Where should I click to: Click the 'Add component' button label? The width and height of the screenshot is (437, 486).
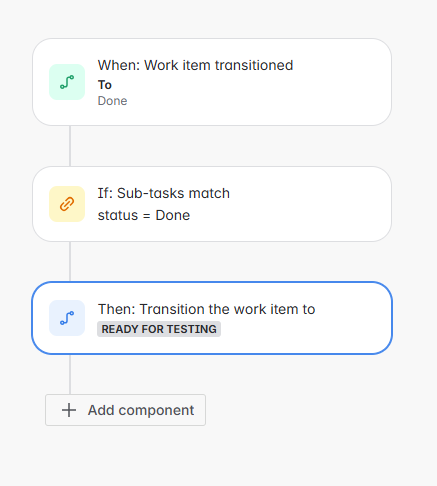click(x=141, y=410)
